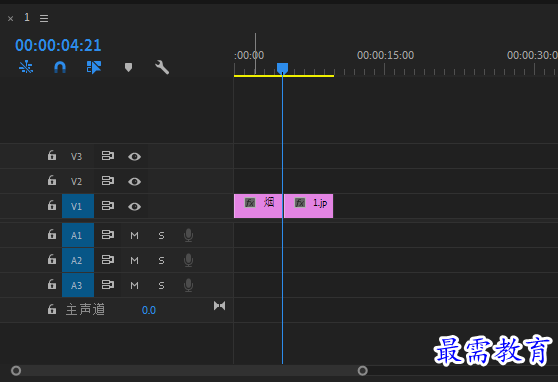Toggle lock on master track 主声道

tap(52, 309)
